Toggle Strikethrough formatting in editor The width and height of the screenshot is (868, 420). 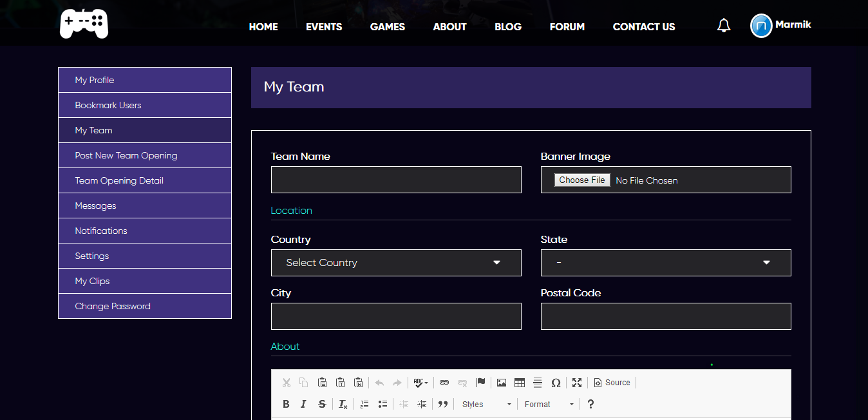click(322, 404)
